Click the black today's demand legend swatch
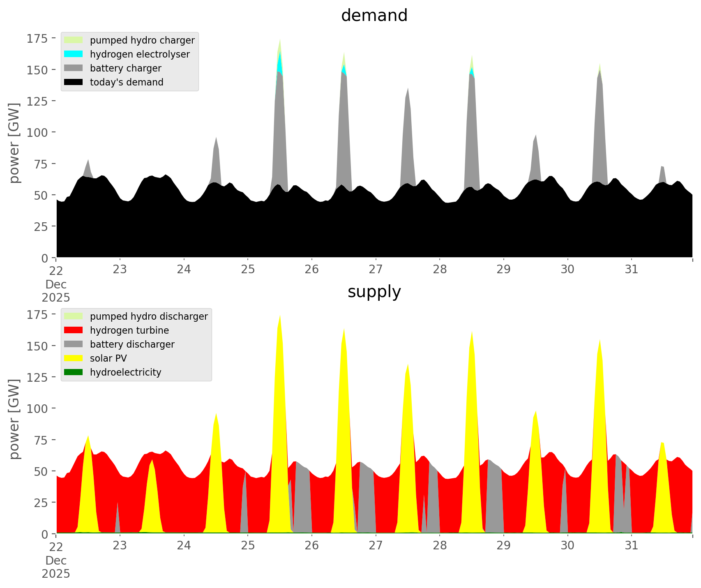This screenshot has height=588, width=701. point(74,82)
